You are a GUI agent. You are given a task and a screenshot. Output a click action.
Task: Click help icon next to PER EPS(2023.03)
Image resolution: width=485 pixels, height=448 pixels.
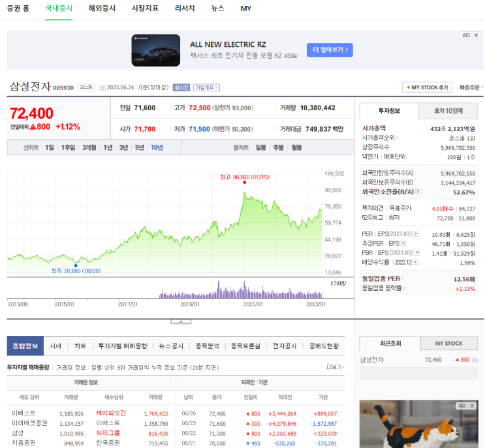416,234
